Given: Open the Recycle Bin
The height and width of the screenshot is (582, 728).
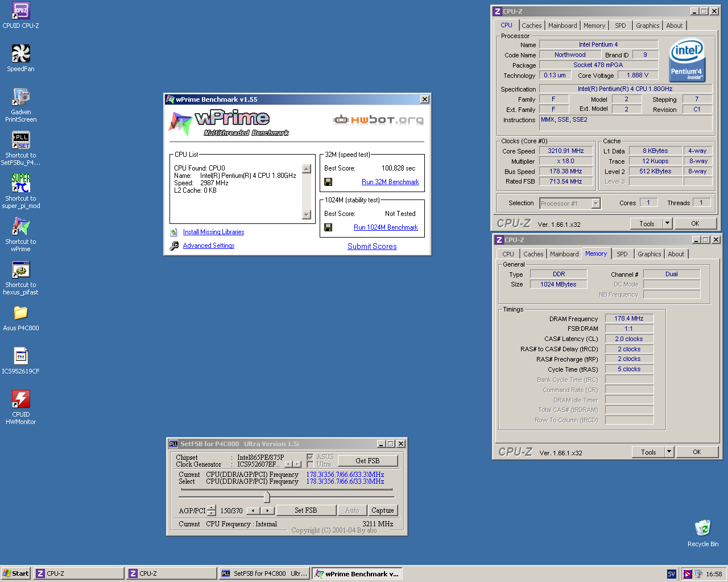Looking at the screenshot, I should click(x=703, y=527).
